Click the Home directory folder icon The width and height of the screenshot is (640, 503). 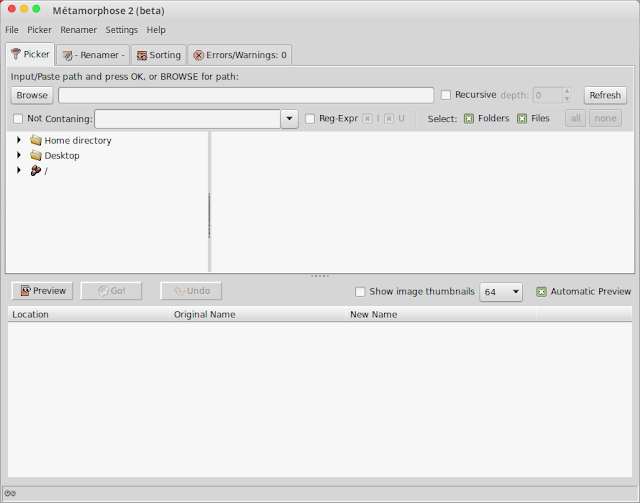click(x=36, y=140)
